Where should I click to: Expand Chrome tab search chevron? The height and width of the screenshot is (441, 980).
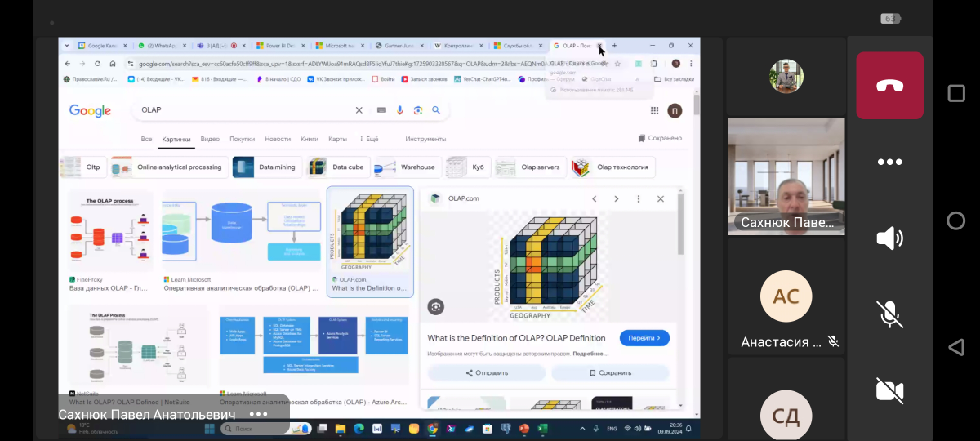point(69,46)
